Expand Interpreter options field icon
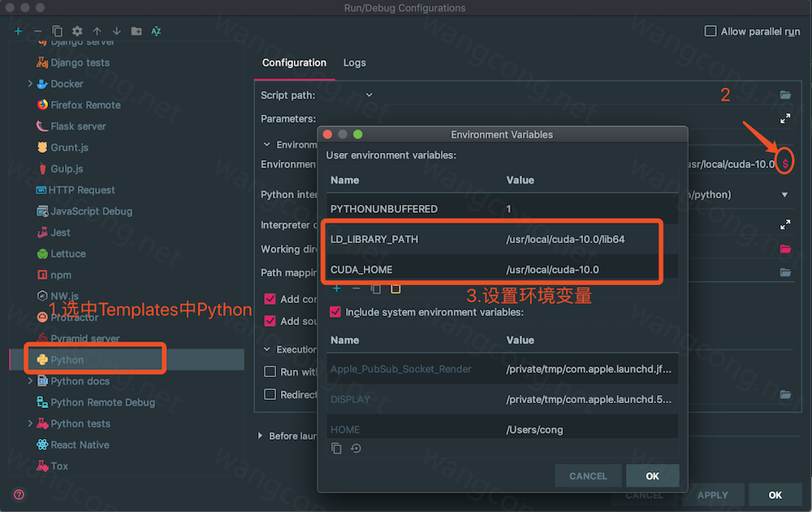This screenshot has width=812, height=512. (785, 225)
